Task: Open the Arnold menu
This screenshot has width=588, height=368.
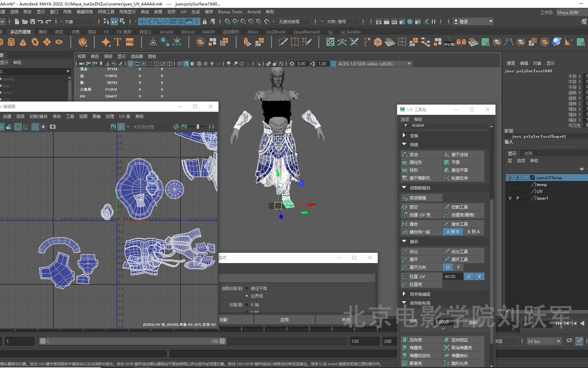Action: [x=254, y=12]
